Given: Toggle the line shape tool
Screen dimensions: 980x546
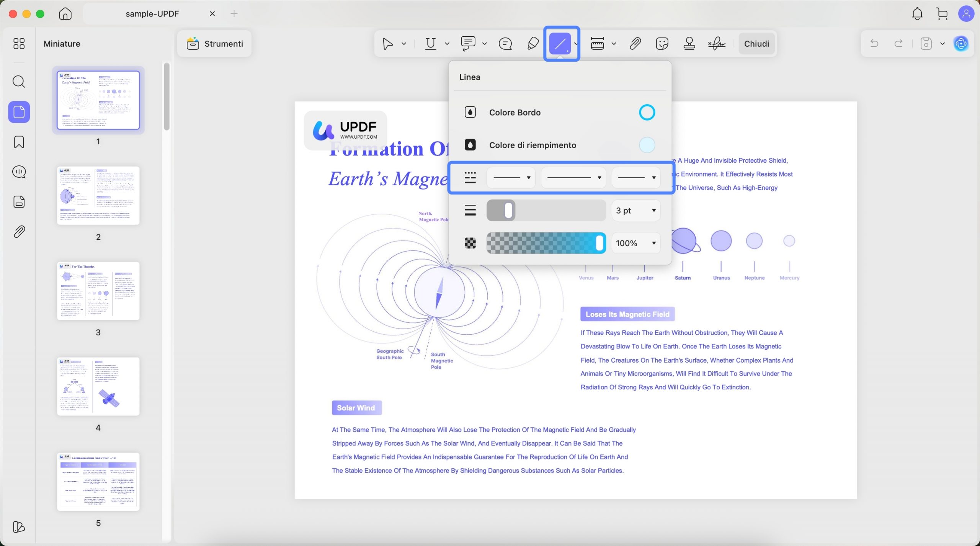Looking at the screenshot, I should point(560,44).
